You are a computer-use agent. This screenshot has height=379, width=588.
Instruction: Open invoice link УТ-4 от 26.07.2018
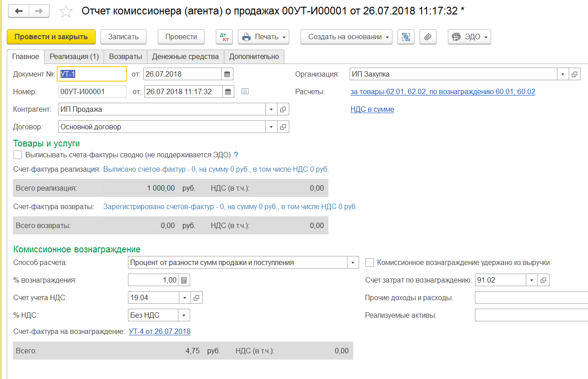coord(160,332)
